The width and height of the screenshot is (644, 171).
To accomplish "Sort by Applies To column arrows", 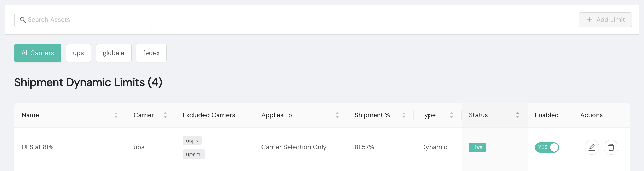I will (337, 115).
